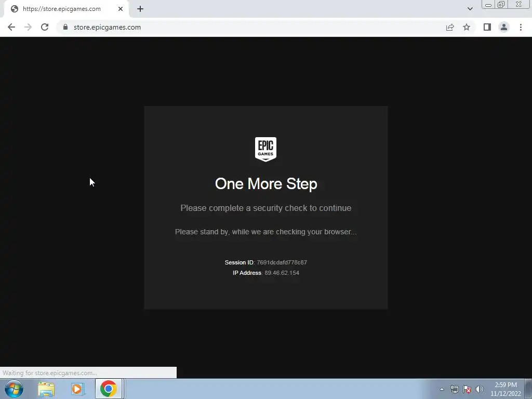Click session ID value 7691dcdafd778c87
The width and height of the screenshot is (532, 399).
point(282,262)
